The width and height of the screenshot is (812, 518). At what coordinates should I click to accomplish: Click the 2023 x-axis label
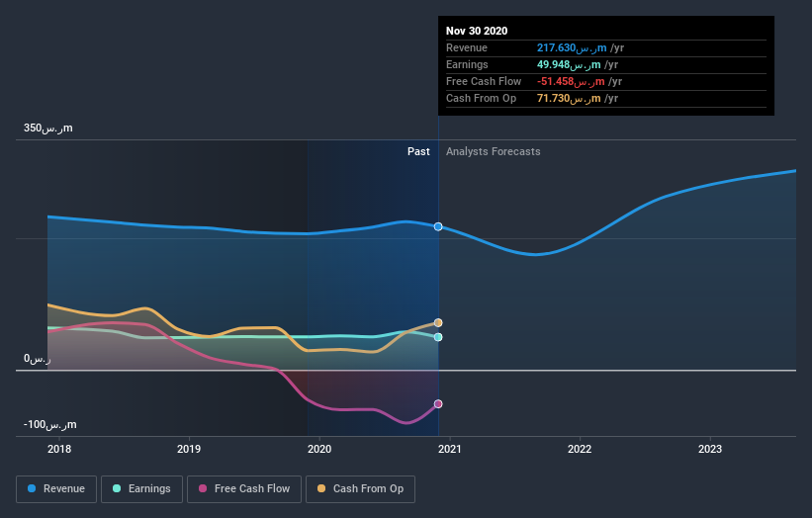coord(710,449)
